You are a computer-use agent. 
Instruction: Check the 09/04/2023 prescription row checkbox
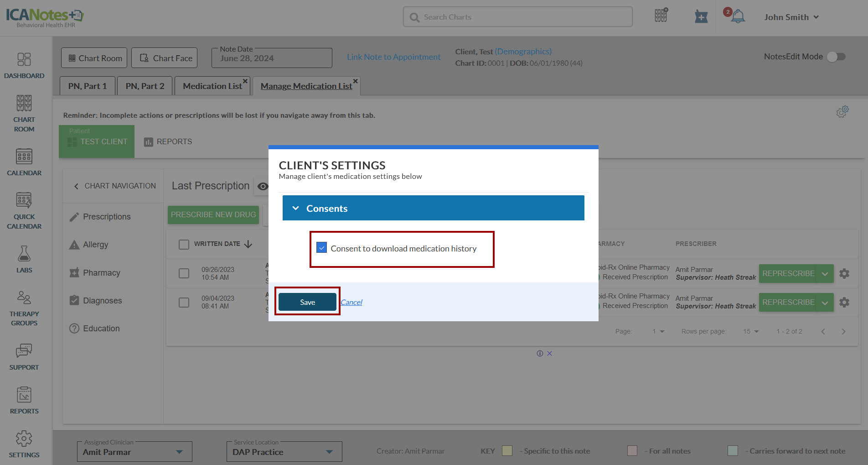(x=184, y=302)
